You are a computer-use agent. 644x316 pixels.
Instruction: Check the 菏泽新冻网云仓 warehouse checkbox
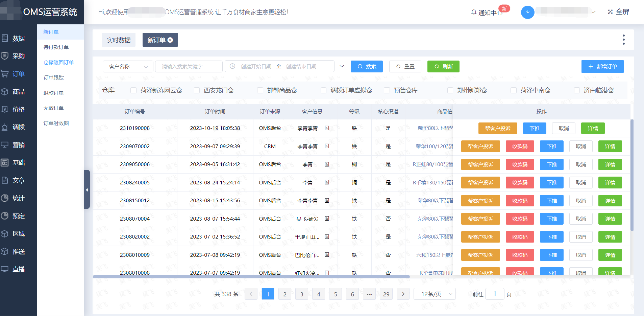[x=133, y=90]
